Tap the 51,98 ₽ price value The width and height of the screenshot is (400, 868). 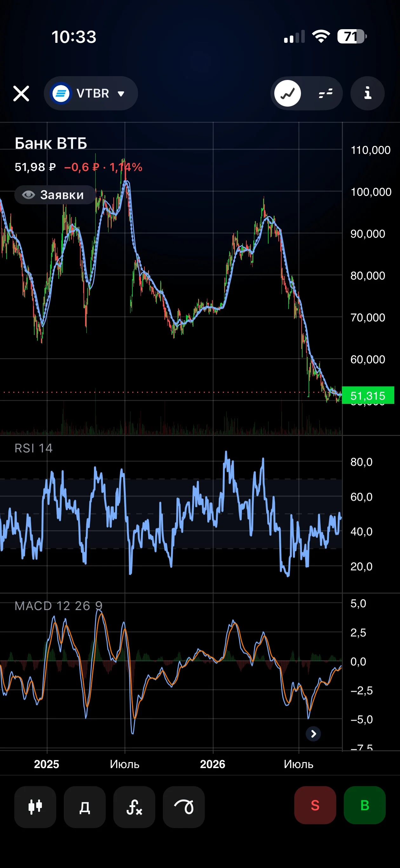[35, 167]
